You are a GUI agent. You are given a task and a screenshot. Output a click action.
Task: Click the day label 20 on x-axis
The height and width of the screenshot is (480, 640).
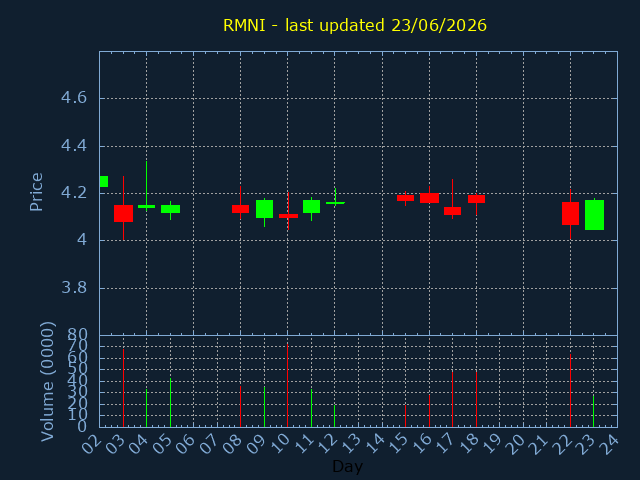pos(516,444)
